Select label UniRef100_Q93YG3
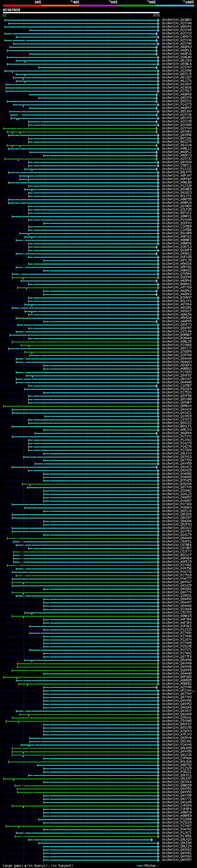 coord(176,457)
